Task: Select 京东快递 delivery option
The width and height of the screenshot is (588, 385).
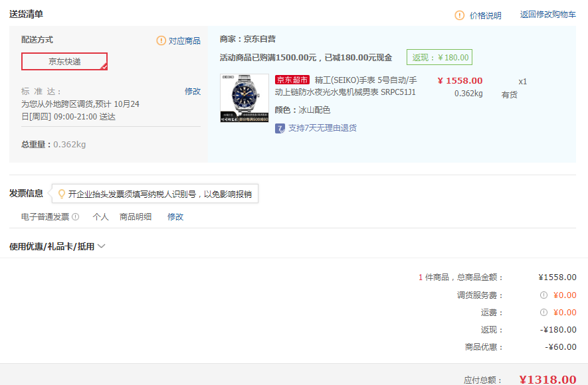Action: 64,62
